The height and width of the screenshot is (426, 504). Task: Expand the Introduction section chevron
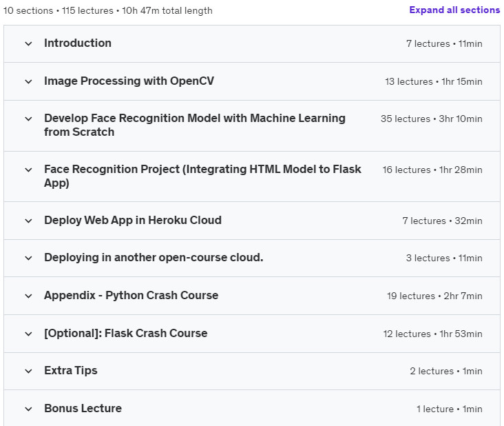click(x=29, y=43)
